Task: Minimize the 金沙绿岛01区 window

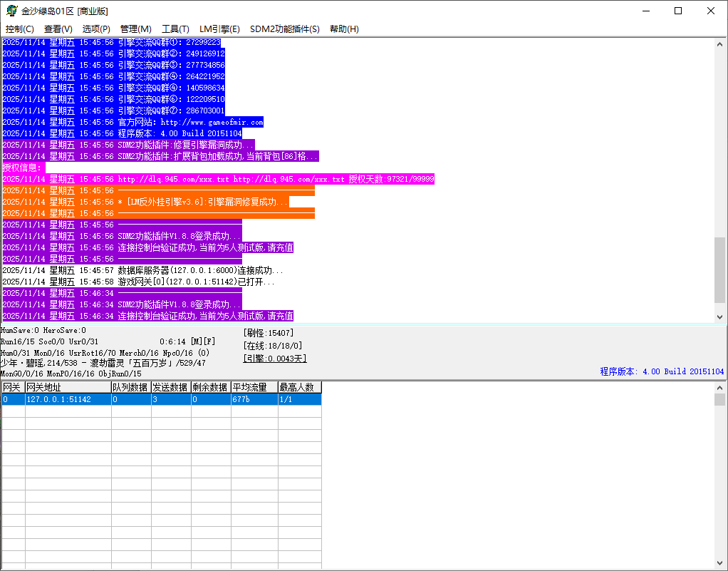Action: point(646,11)
